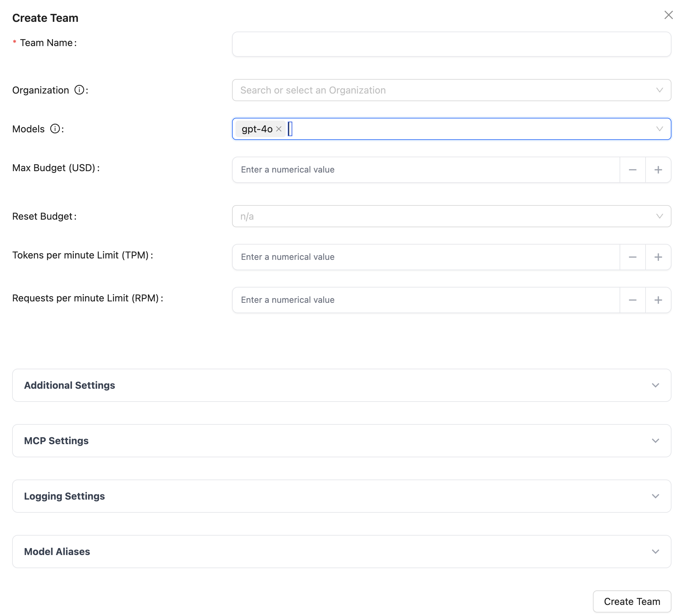Focus the Team Name input field
The width and height of the screenshot is (685, 616).
[451, 44]
